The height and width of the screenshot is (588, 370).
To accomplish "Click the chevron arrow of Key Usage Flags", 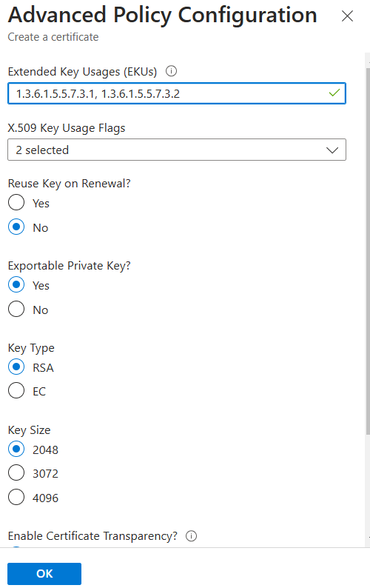I will [332, 150].
